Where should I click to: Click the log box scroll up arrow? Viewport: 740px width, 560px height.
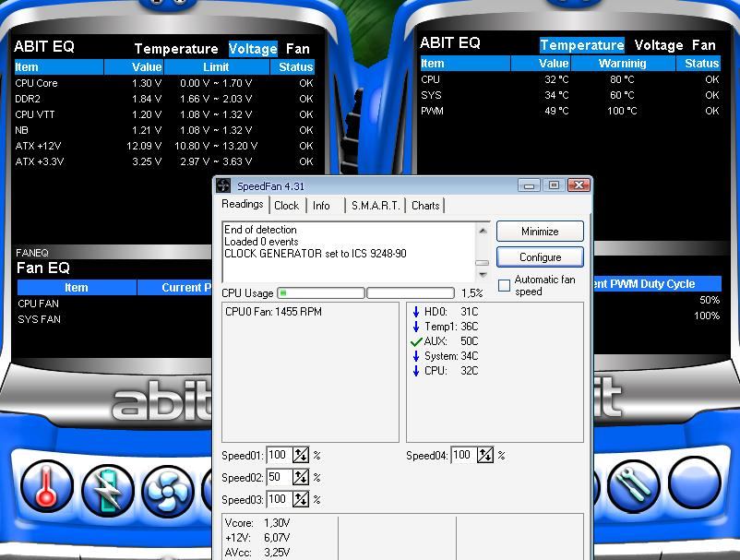483,231
